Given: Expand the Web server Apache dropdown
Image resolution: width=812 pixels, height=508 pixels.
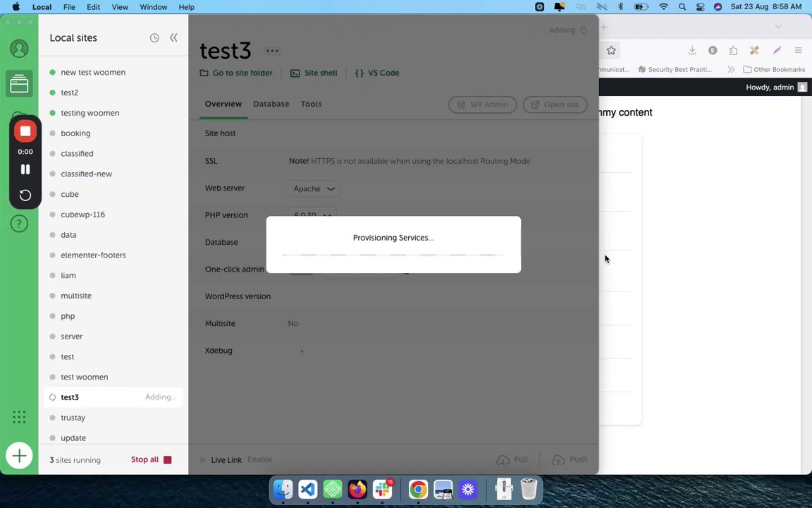Looking at the screenshot, I should pyautogui.click(x=314, y=188).
